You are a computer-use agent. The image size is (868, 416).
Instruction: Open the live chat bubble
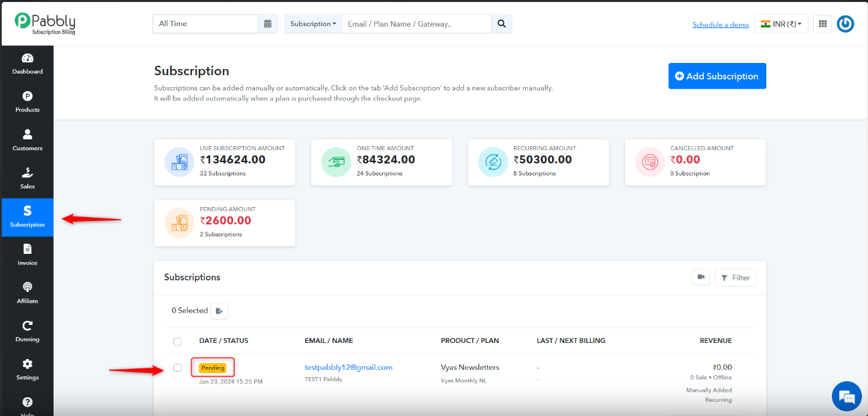tap(847, 397)
